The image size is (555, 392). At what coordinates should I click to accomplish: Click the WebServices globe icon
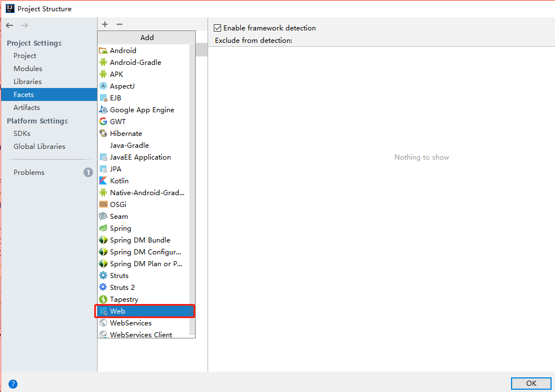103,323
